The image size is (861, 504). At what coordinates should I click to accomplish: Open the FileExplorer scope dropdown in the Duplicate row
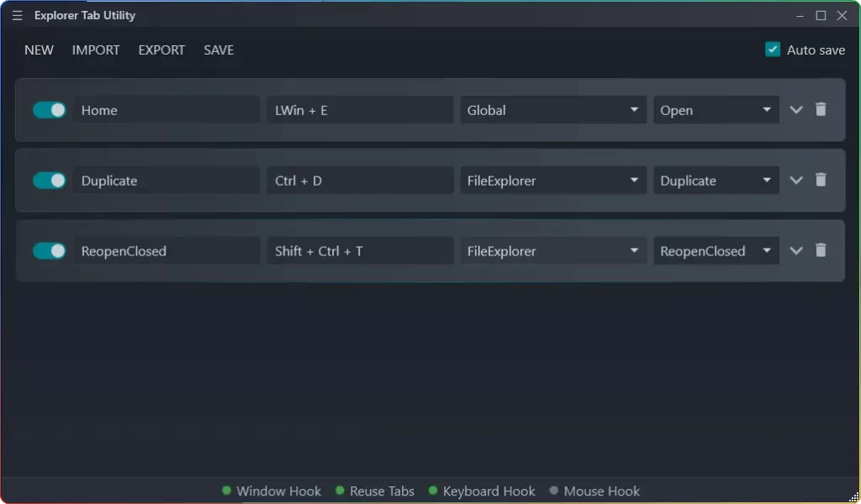[x=553, y=181]
